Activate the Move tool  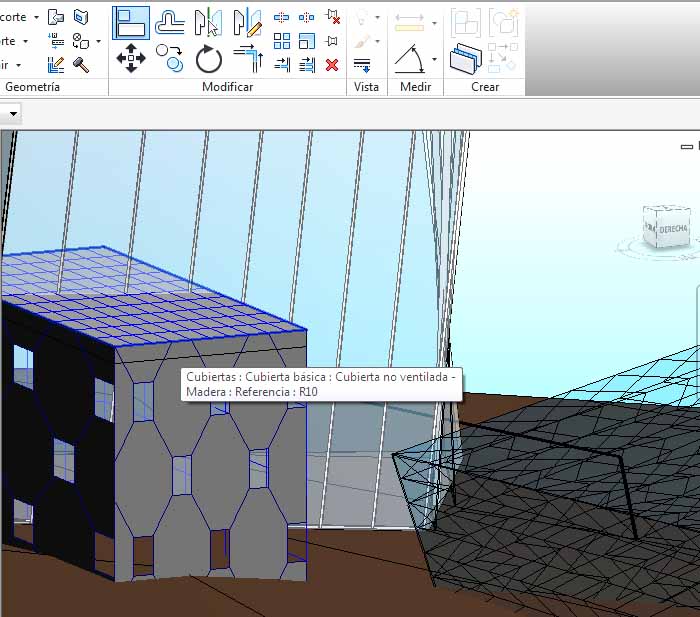[131, 59]
